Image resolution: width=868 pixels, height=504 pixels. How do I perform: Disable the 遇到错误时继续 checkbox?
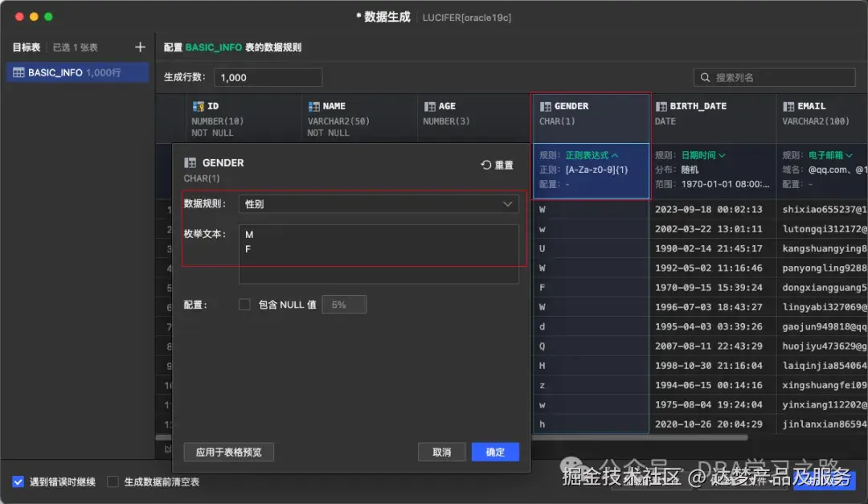[18, 481]
